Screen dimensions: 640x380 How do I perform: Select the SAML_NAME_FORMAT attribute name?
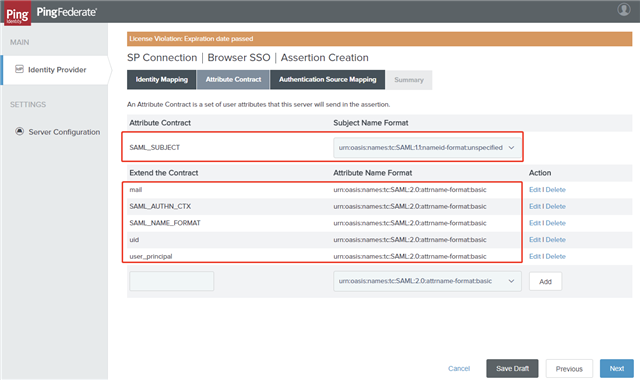click(x=165, y=223)
